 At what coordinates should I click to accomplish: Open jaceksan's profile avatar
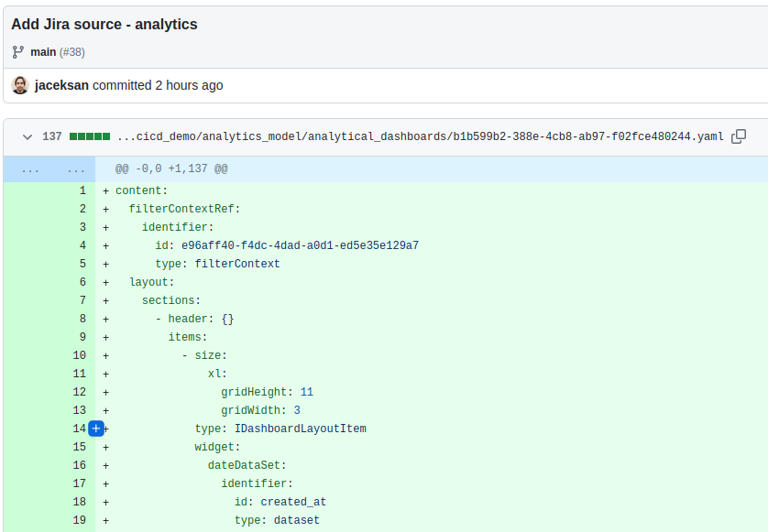(x=19, y=85)
